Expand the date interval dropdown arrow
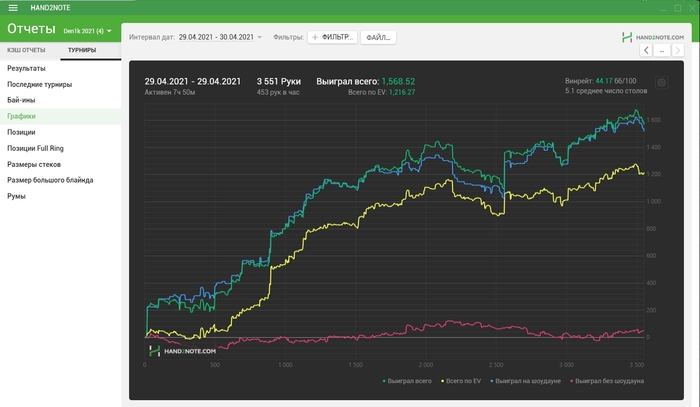Viewport: 700px width, 407px height. tap(260, 37)
